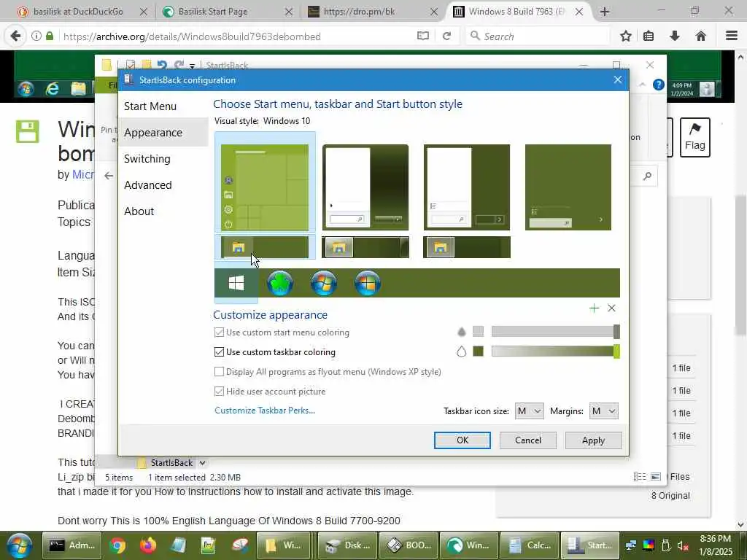The image size is (747, 560).
Task: Click the green taskbar color swatch
Action: coord(478,351)
